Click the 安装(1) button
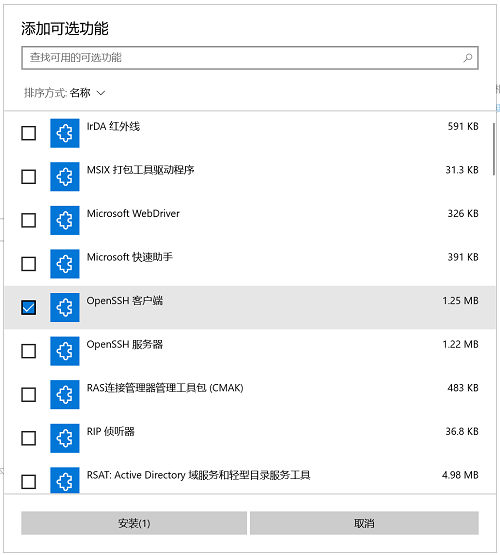 pos(134,523)
